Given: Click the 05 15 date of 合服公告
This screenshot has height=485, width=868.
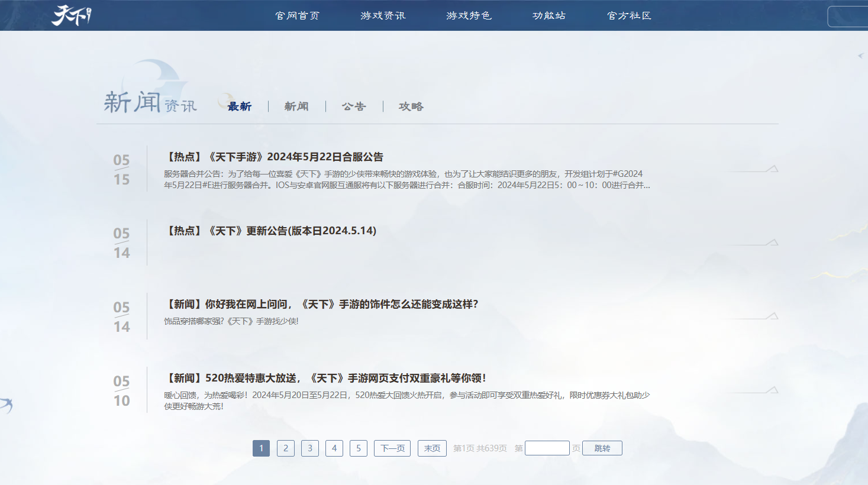Looking at the screenshot, I should point(121,169).
